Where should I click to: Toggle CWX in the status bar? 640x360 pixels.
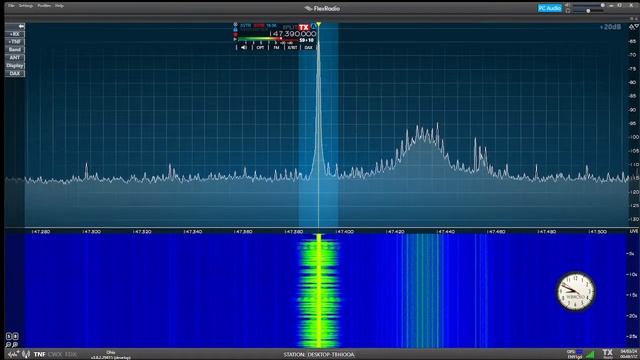55,354
